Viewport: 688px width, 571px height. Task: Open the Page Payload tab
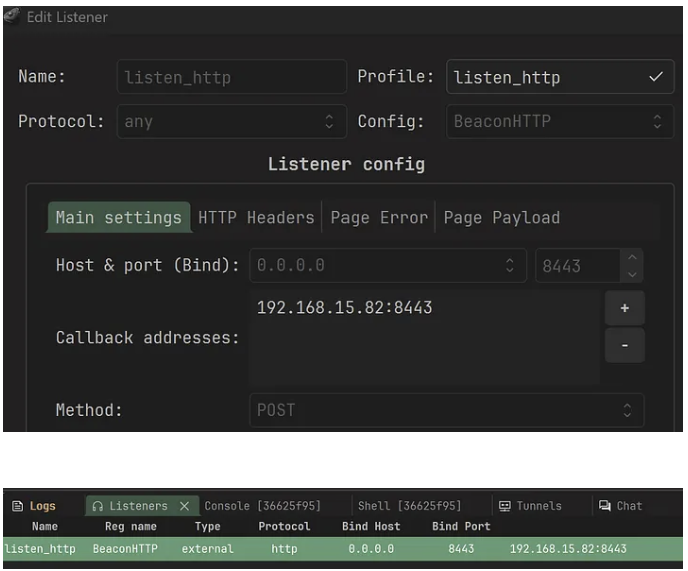pos(501,217)
